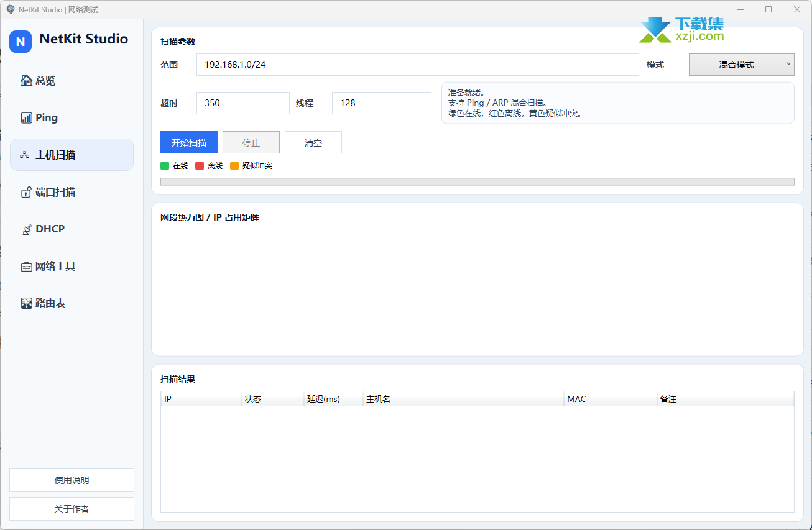
Task: Click inside the 超时 timeout field
Action: tap(242, 103)
